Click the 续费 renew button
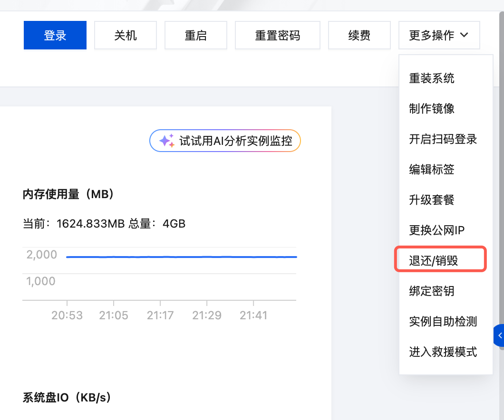 (359, 35)
